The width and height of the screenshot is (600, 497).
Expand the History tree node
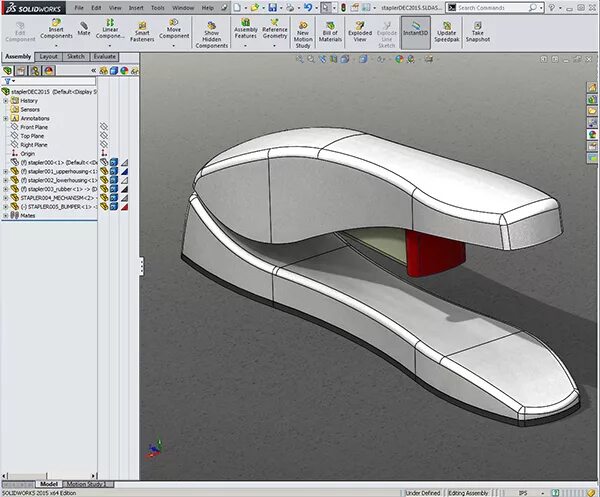6,101
